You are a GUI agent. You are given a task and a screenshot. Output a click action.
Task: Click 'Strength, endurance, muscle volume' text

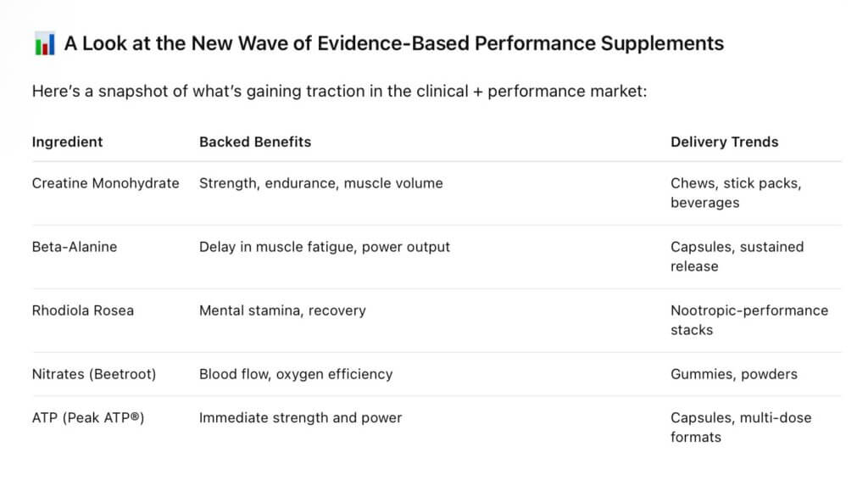320,183
